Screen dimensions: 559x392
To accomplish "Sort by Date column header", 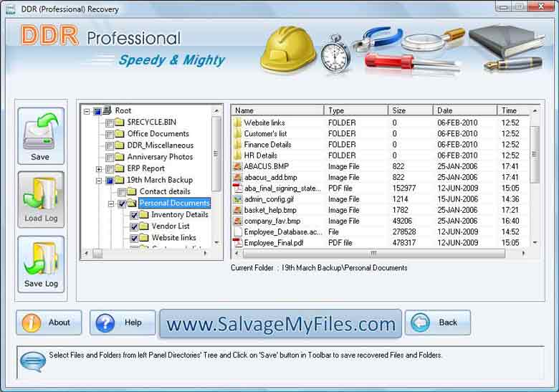I will [464, 110].
